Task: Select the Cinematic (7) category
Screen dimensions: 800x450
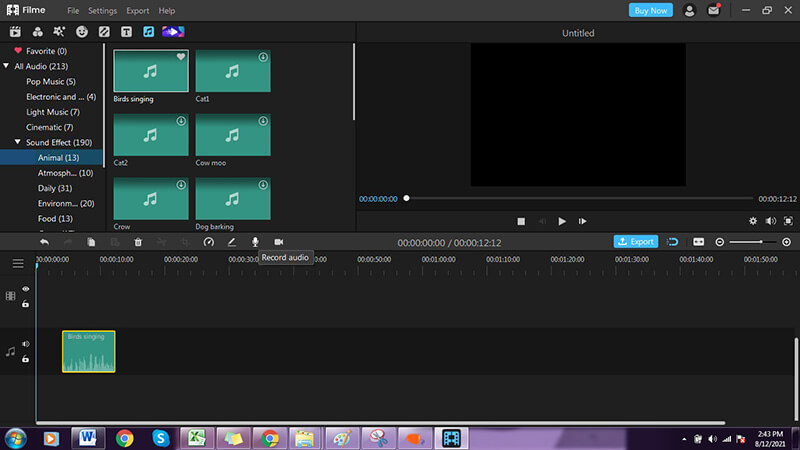Action: pos(49,127)
